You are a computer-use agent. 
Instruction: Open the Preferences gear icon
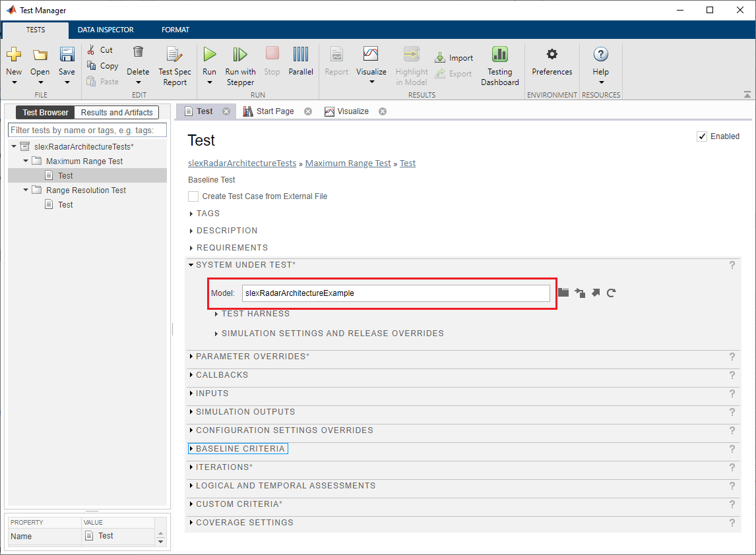[x=552, y=54]
